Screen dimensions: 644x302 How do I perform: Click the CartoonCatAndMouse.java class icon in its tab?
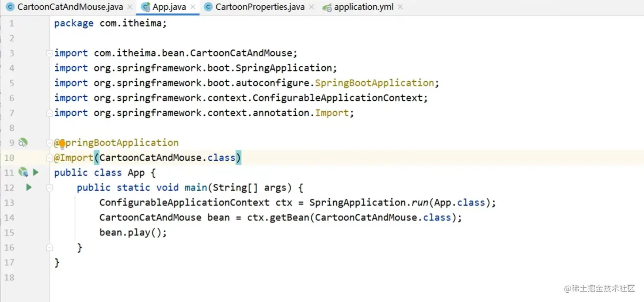(10, 7)
